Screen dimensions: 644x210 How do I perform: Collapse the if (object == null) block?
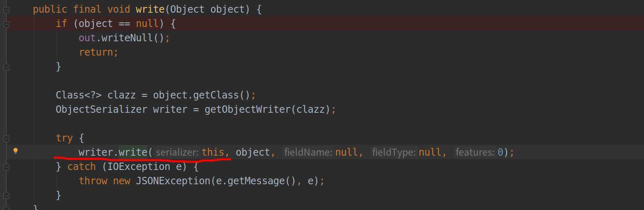coord(6,24)
